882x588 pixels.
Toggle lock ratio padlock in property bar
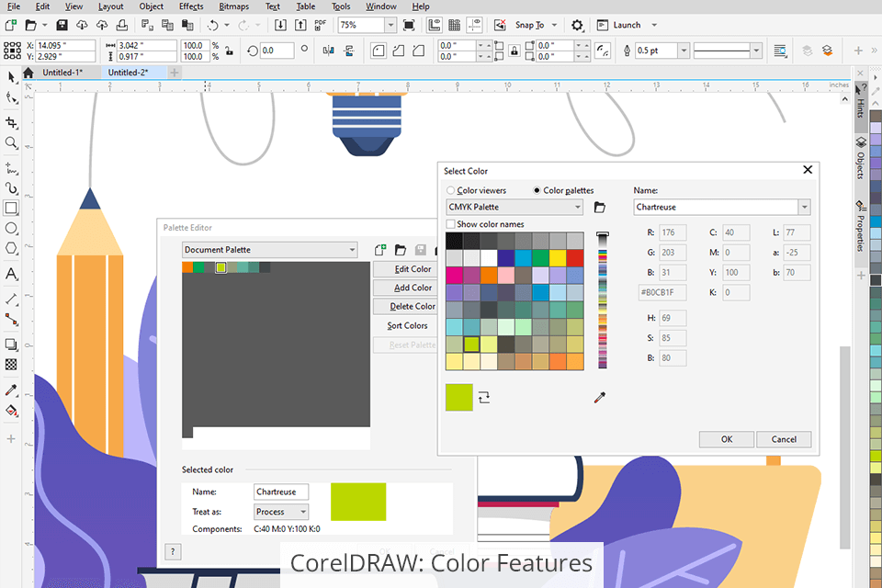(x=230, y=51)
